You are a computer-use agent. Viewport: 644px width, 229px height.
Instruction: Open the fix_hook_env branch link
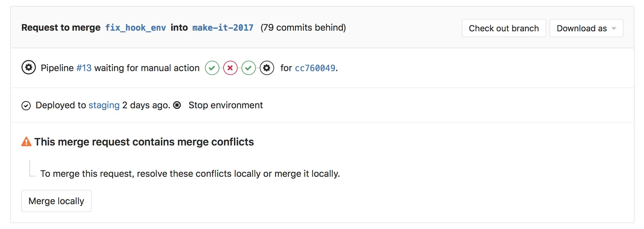point(136,28)
